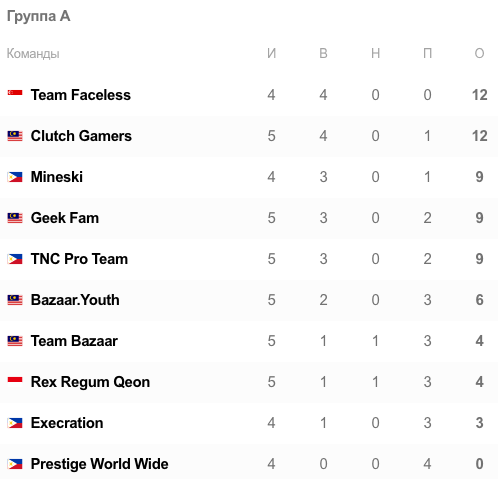Click the Indonesia flag beside Rex Regum Qeon
The width and height of the screenshot is (498, 479).
(x=15, y=380)
